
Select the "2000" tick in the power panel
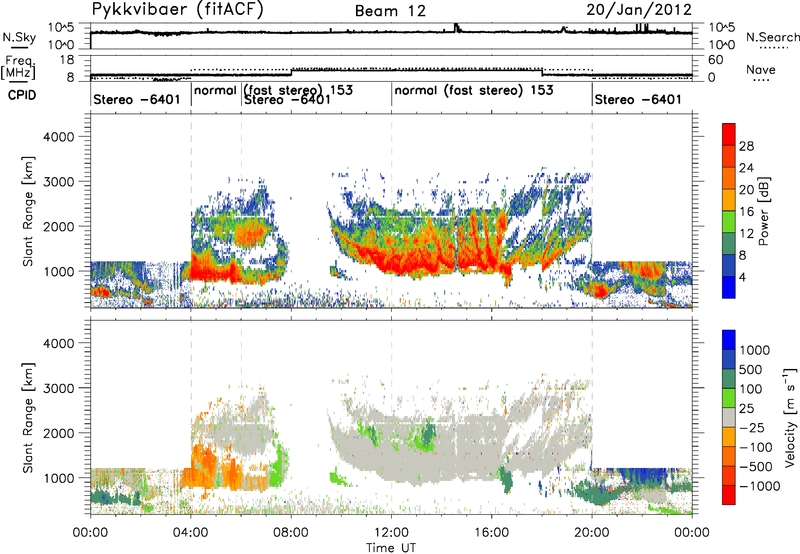(x=58, y=226)
